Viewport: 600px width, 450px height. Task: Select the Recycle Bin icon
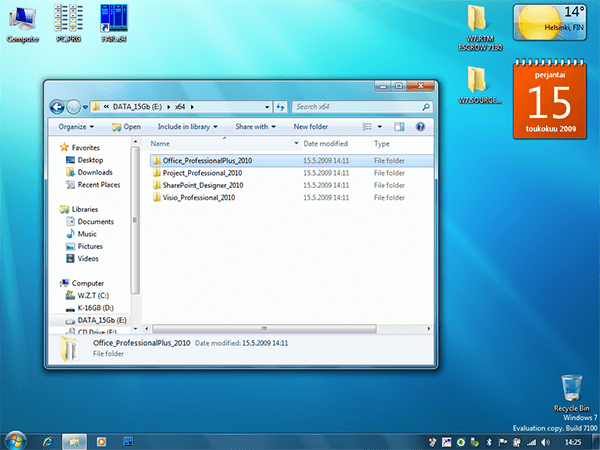pos(572,393)
